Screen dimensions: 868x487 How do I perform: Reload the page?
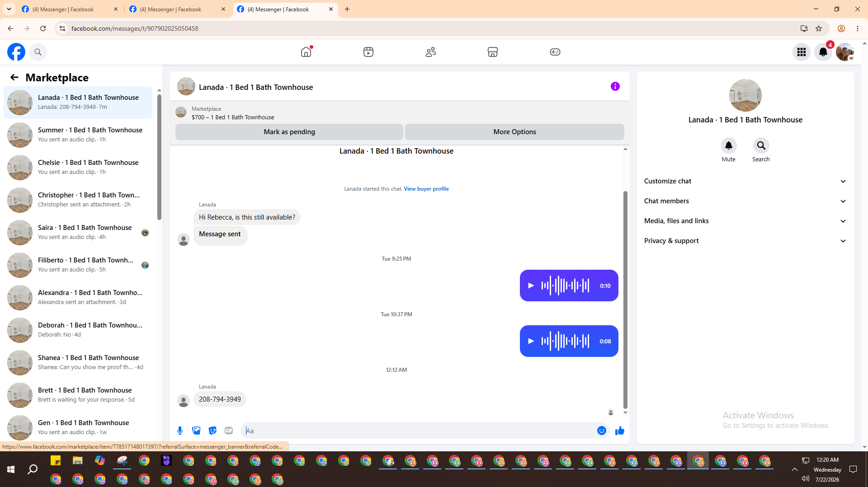[x=43, y=28]
